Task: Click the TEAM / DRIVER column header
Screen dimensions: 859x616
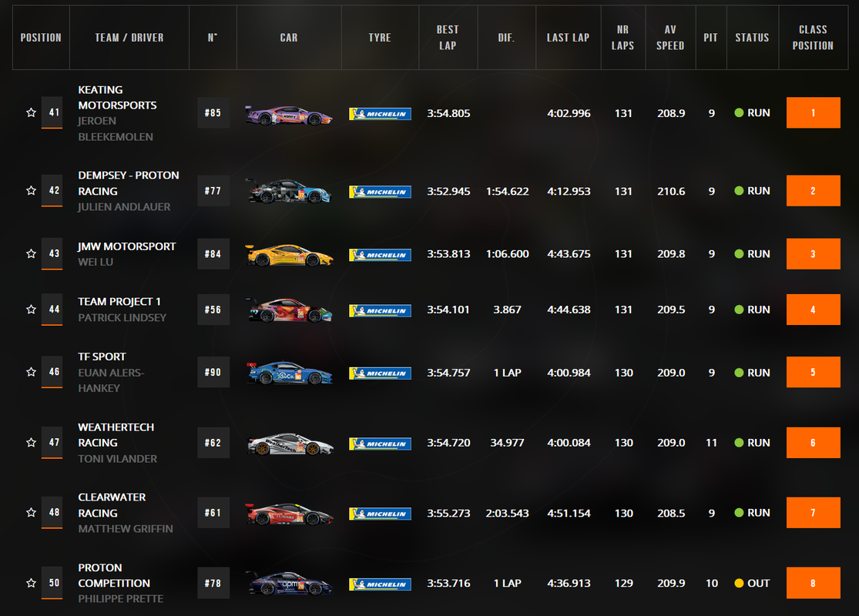Action: (x=129, y=37)
